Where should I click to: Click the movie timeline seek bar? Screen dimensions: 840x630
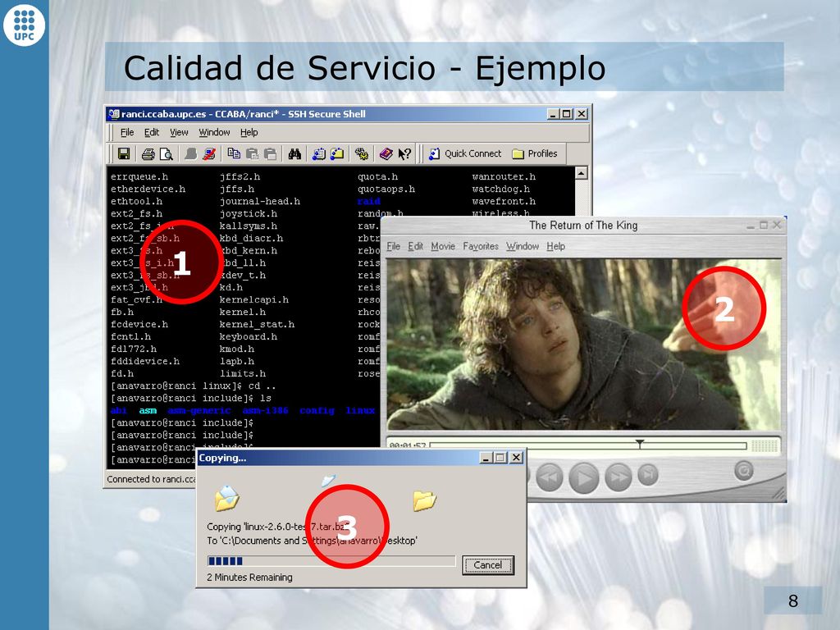588,445
